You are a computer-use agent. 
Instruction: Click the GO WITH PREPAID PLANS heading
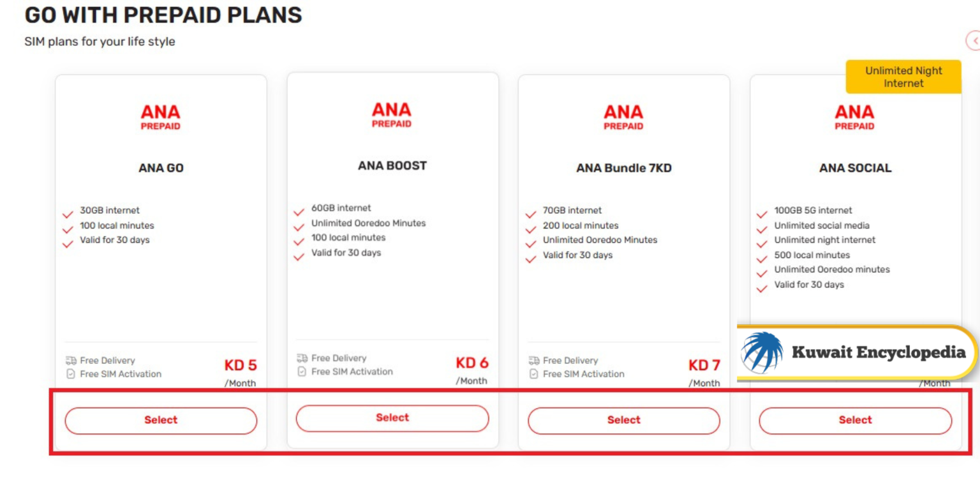point(163,15)
